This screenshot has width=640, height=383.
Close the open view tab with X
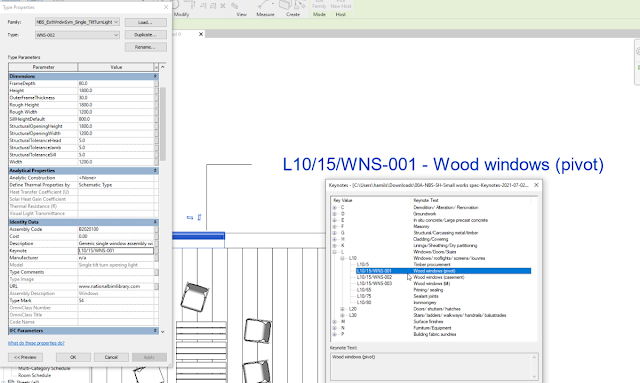(201, 34)
